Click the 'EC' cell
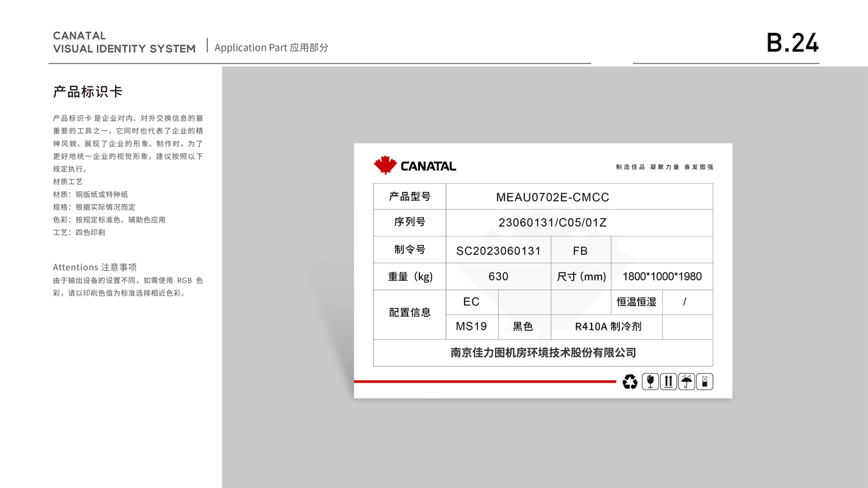 pos(472,302)
